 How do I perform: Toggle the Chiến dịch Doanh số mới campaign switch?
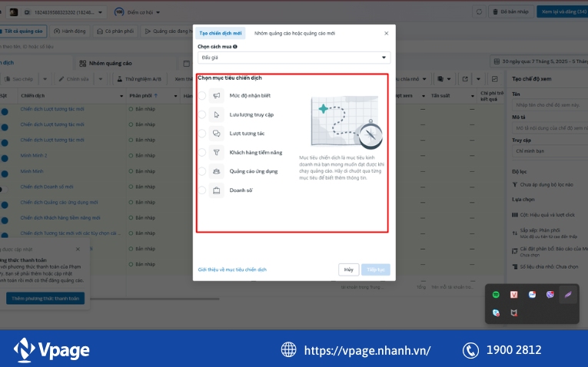[3, 190]
